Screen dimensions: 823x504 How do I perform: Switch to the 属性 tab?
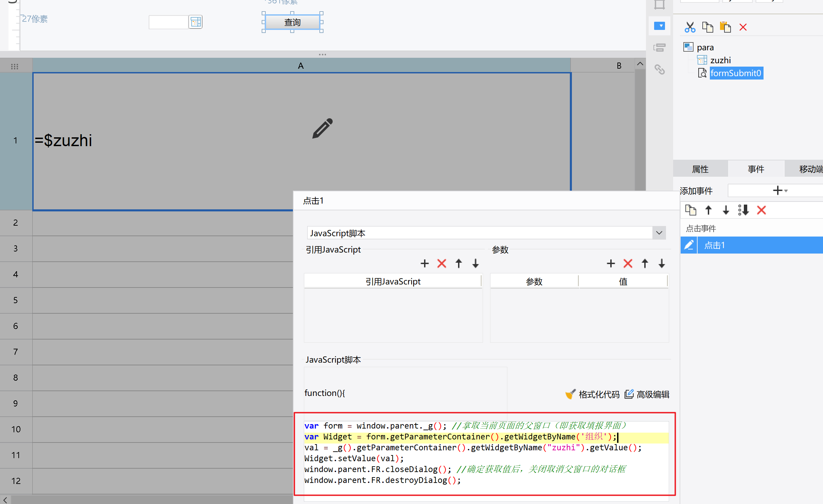tap(700, 169)
